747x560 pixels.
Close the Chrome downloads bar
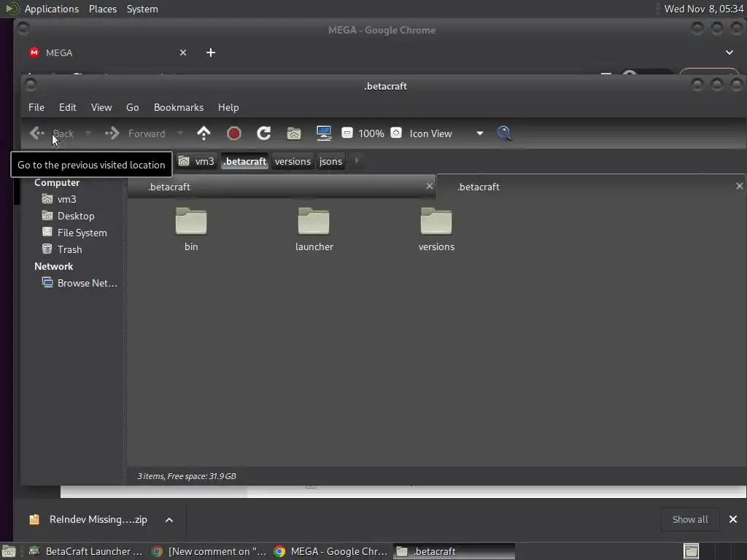[x=732, y=519]
